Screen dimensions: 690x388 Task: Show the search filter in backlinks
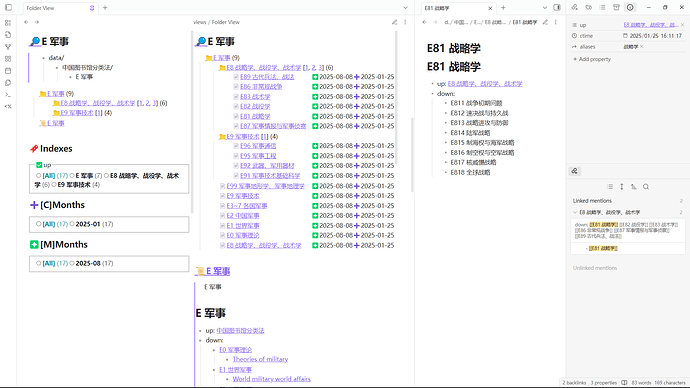[646, 187]
